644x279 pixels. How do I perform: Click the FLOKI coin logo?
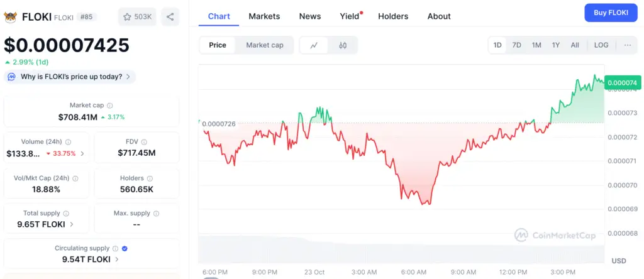tap(11, 17)
